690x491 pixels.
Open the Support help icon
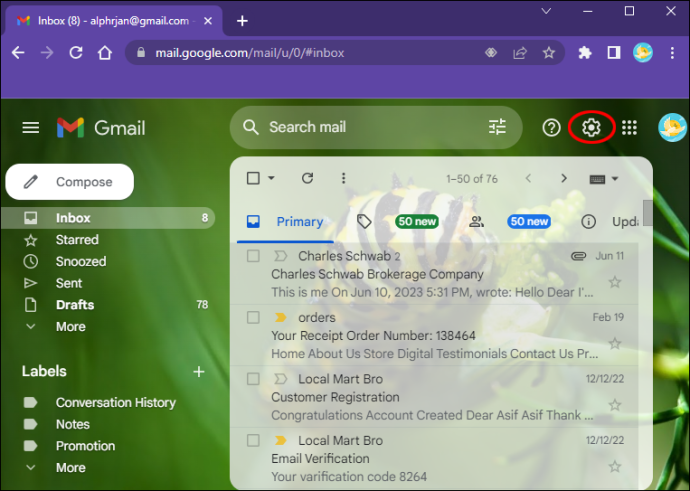click(551, 128)
